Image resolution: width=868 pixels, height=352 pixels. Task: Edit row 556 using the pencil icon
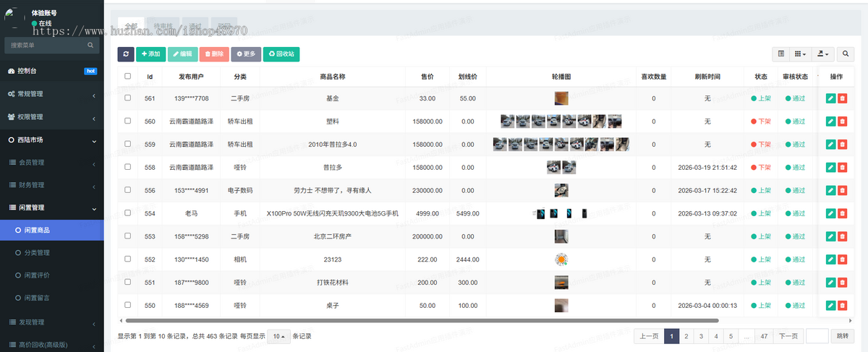coord(830,191)
